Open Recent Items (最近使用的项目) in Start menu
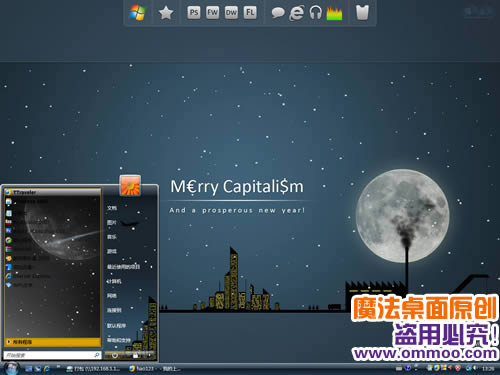The height and width of the screenshot is (375, 500). click(123, 267)
